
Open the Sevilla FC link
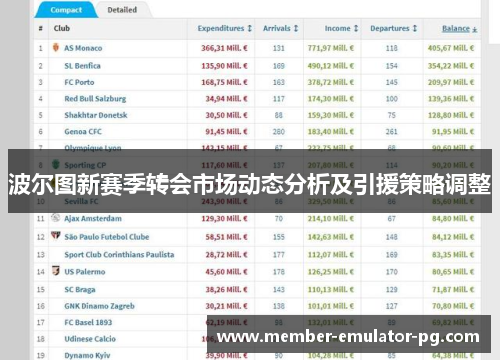pyautogui.click(x=81, y=201)
